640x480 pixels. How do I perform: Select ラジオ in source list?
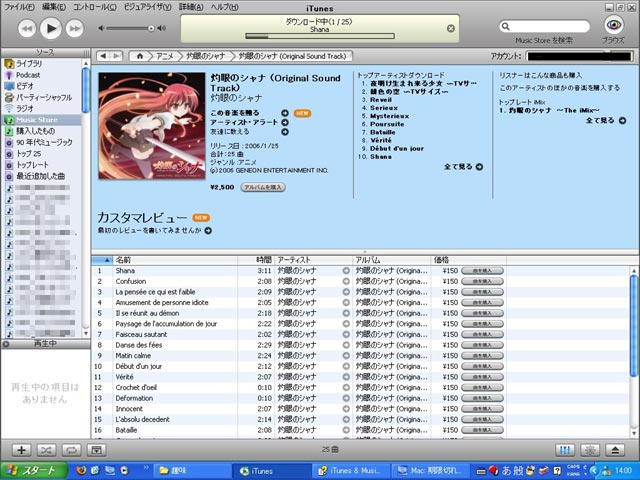click(x=25, y=109)
